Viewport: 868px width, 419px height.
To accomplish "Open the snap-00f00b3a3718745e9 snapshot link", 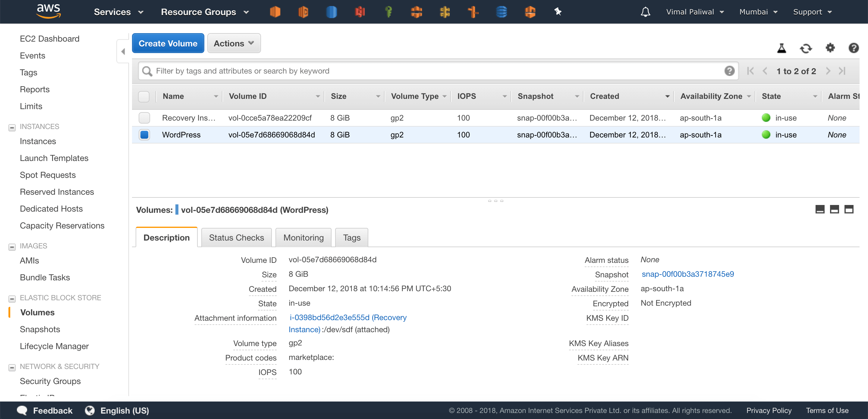I will 687,274.
